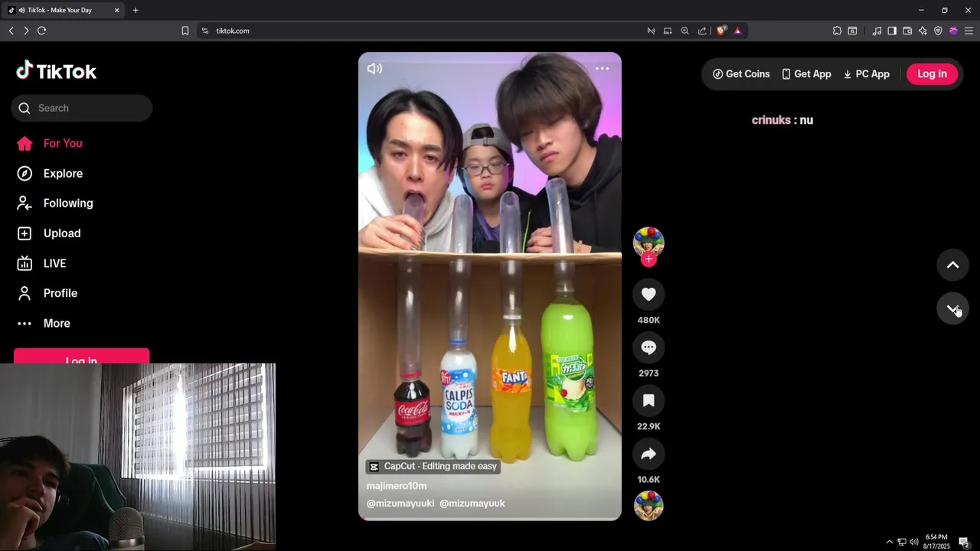Click the CapCut Editing made easy tag

tap(433, 466)
